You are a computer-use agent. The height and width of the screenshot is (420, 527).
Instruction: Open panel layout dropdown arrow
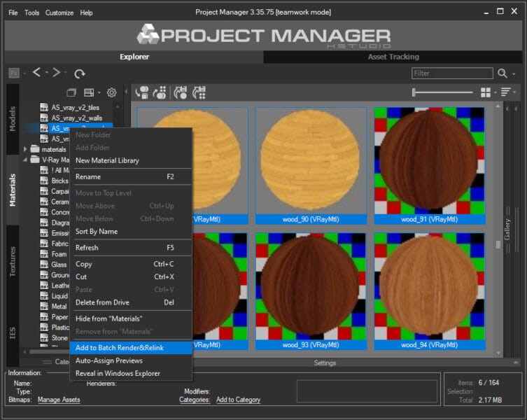[99, 93]
